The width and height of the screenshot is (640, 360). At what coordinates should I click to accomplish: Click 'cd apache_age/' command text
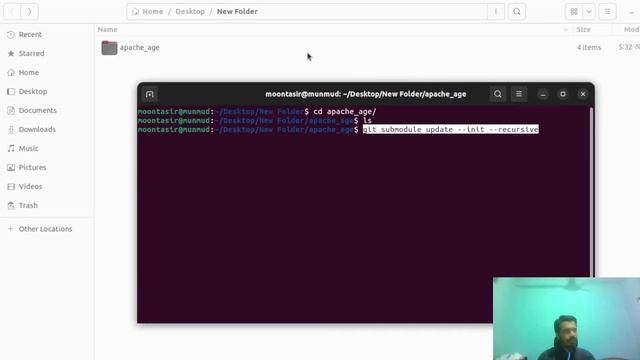click(344, 111)
